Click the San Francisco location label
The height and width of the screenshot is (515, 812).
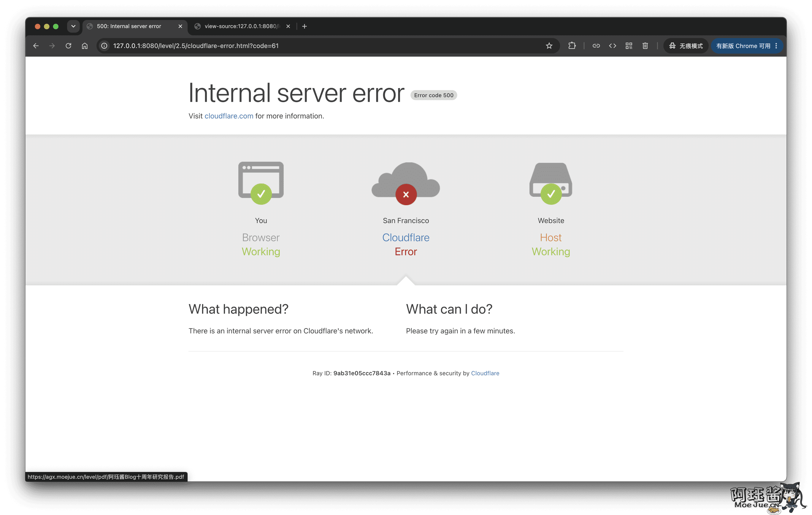coord(406,220)
